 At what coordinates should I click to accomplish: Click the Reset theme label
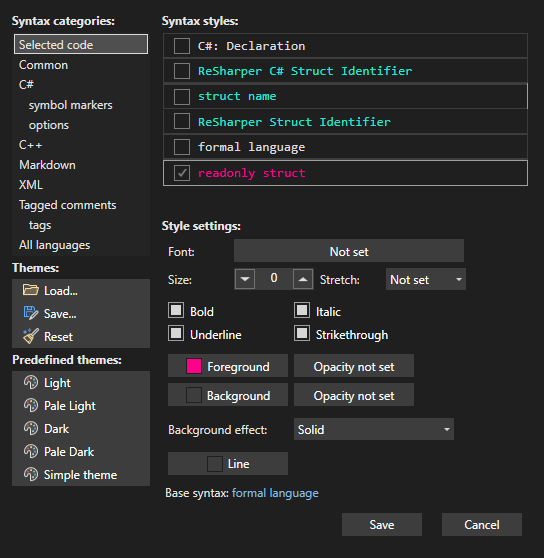pos(58,337)
